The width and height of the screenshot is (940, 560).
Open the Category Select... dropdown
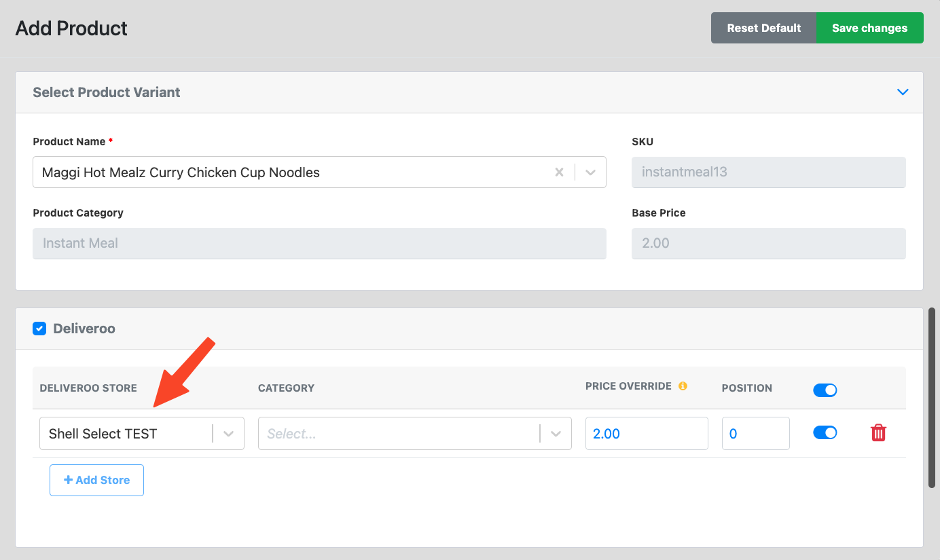(x=415, y=433)
